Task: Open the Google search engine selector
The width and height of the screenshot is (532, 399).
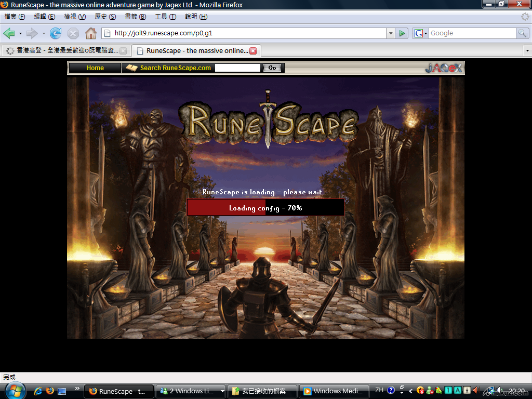Action: coord(421,33)
